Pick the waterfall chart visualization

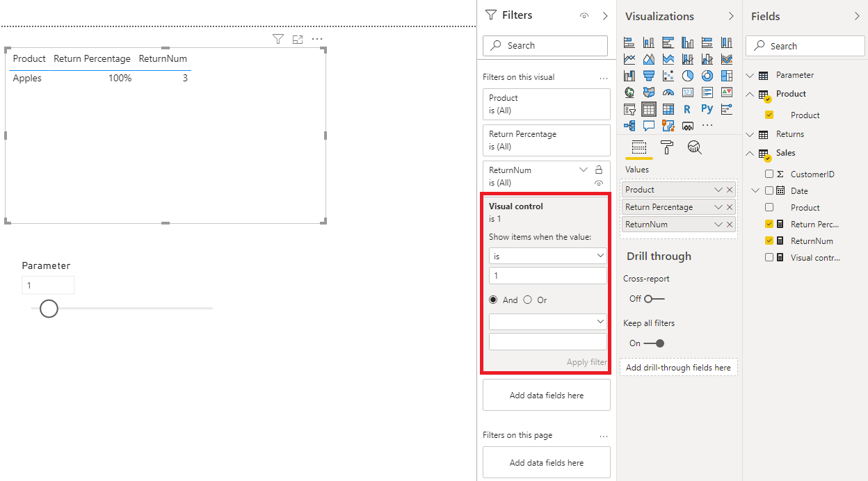click(x=629, y=76)
